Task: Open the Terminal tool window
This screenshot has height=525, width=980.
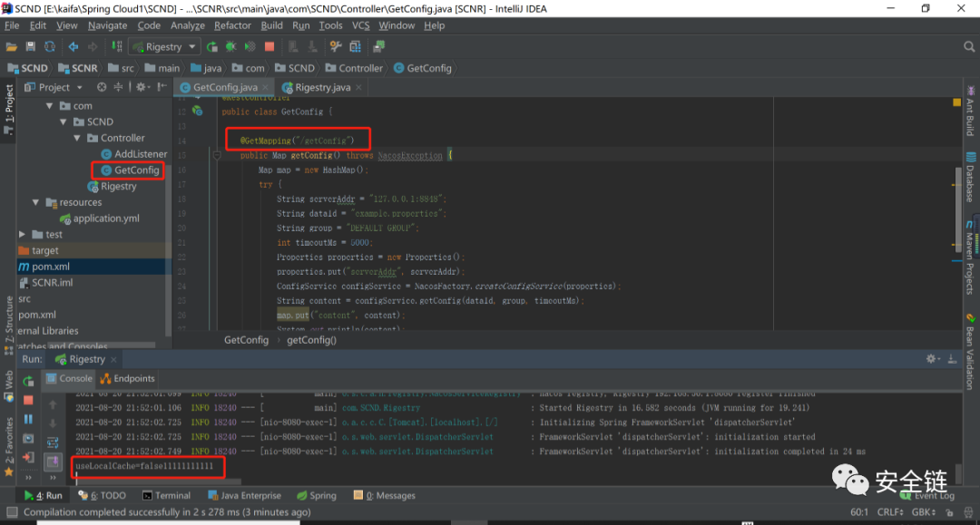Action: click(x=166, y=496)
